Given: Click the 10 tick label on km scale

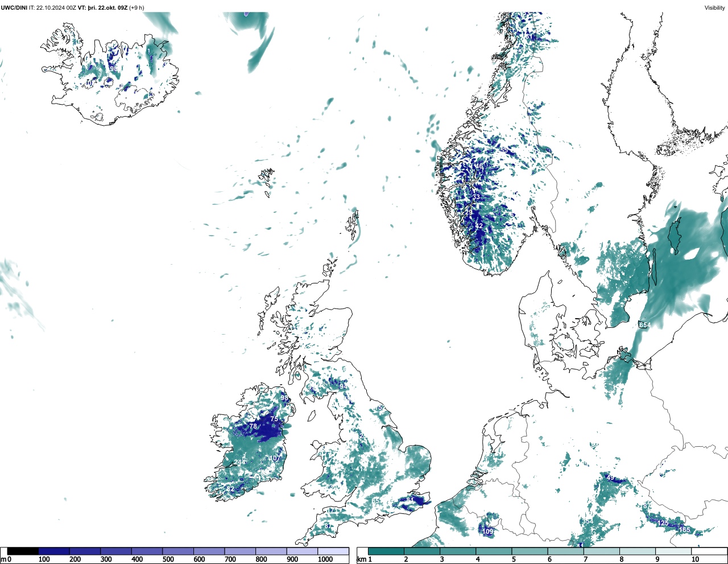Looking at the screenshot, I should (695, 560).
